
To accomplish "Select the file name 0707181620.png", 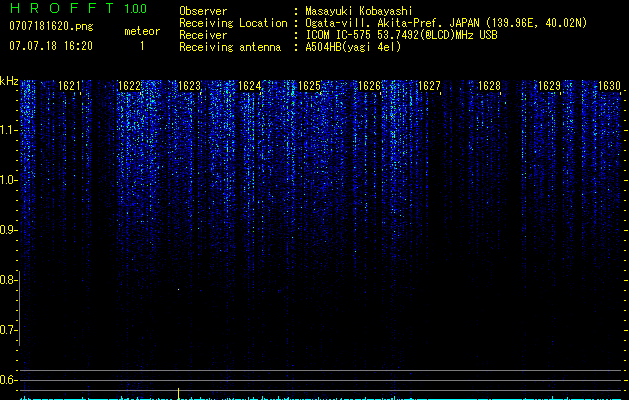I will (x=51, y=26).
